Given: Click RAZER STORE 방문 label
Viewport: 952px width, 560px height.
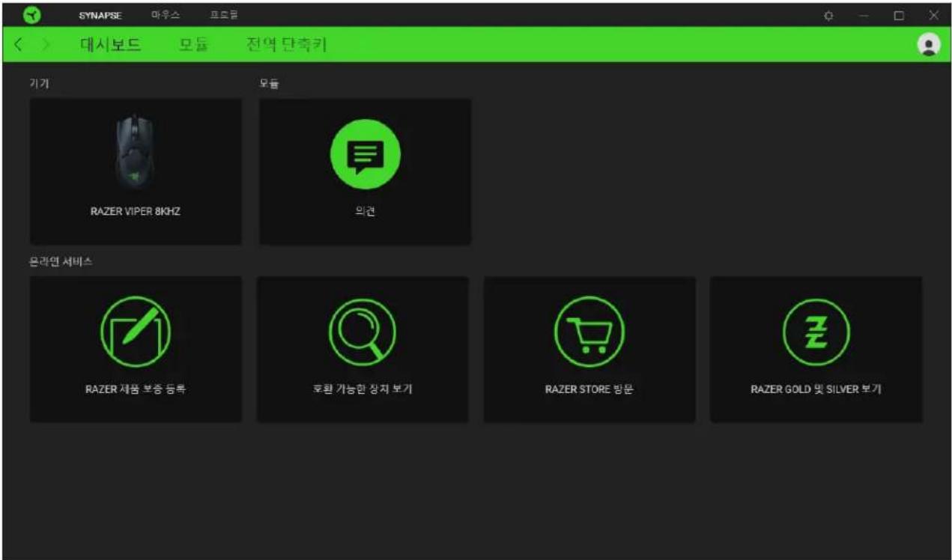Looking at the screenshot, I should (x=589, y=389).
